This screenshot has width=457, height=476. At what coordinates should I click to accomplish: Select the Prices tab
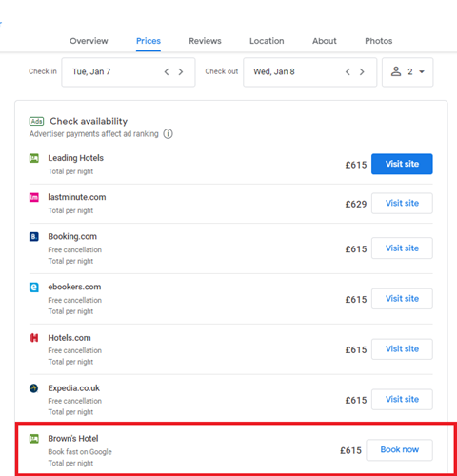tap(149, 41)
